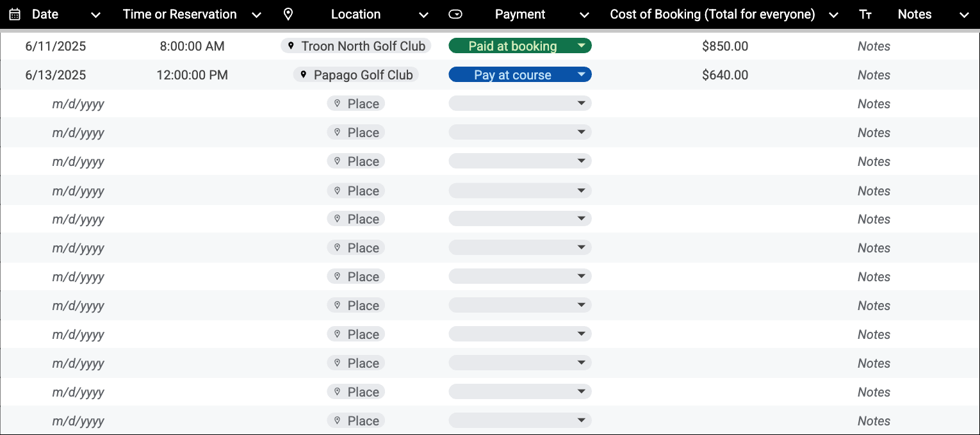Open the Date column dropdown arrow
Screen dimensions: 980x435
click(95, 15)
